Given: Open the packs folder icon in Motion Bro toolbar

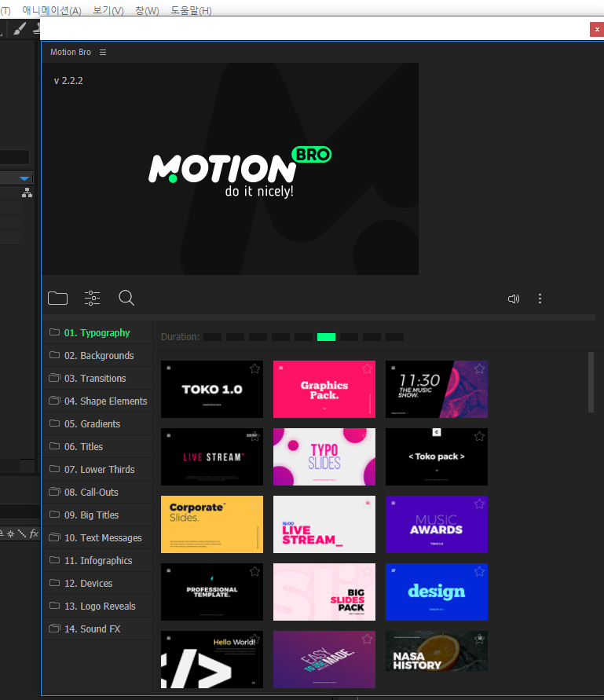Looking at the screenshot, I should click(x=57, y=298).
